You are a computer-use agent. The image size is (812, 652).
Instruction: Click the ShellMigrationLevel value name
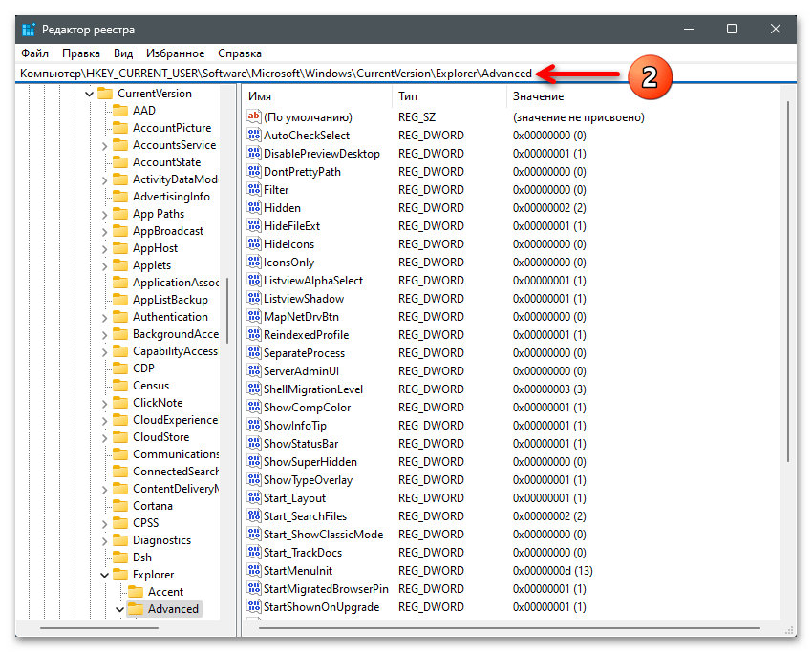313,389
